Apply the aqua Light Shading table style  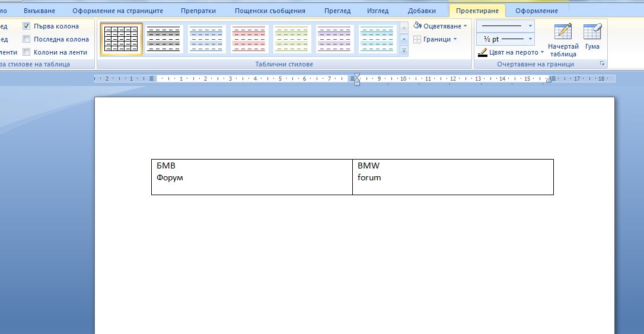coord(377,39)
